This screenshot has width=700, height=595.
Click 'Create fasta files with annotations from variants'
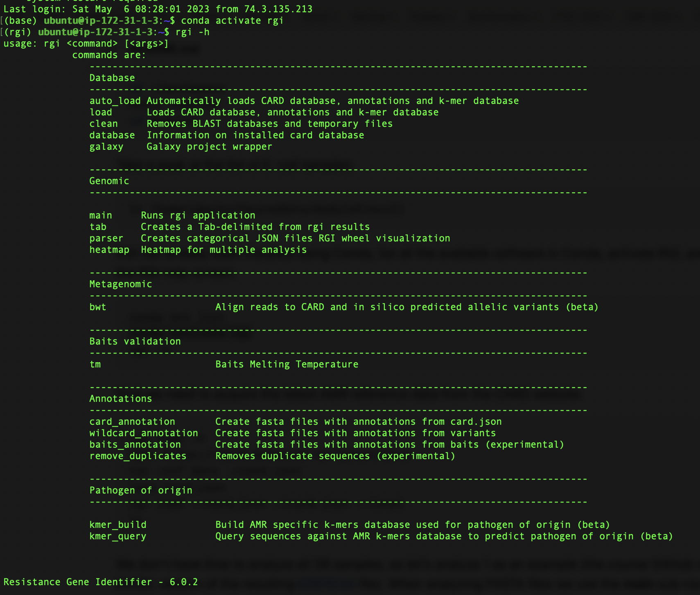(356, 433)
